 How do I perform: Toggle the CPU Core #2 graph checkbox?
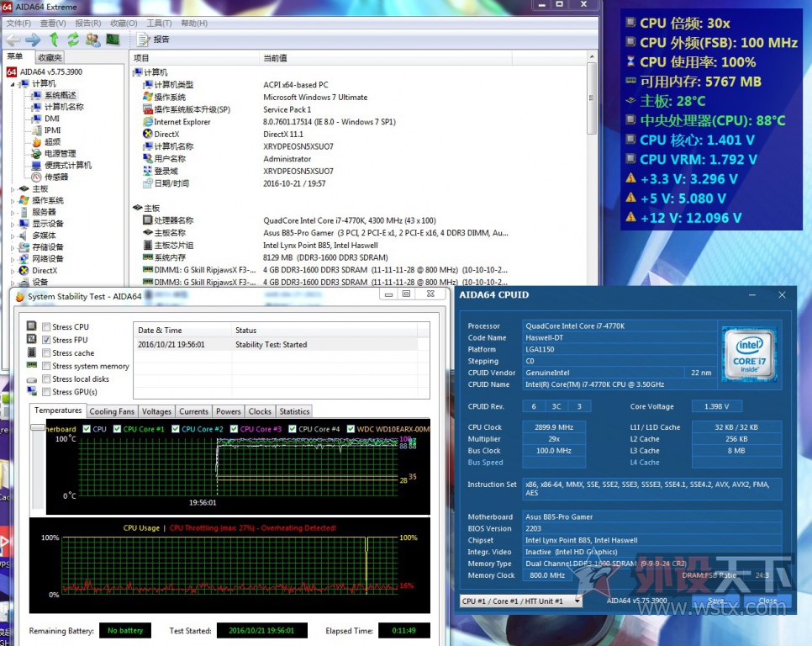click(176, 429)
